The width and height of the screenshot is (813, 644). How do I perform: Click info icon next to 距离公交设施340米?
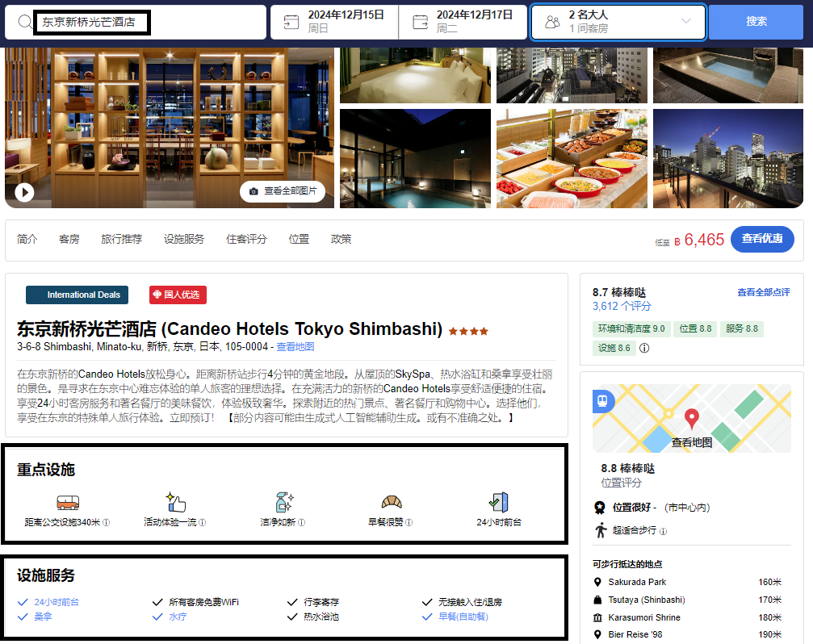(x=106, y=522)
